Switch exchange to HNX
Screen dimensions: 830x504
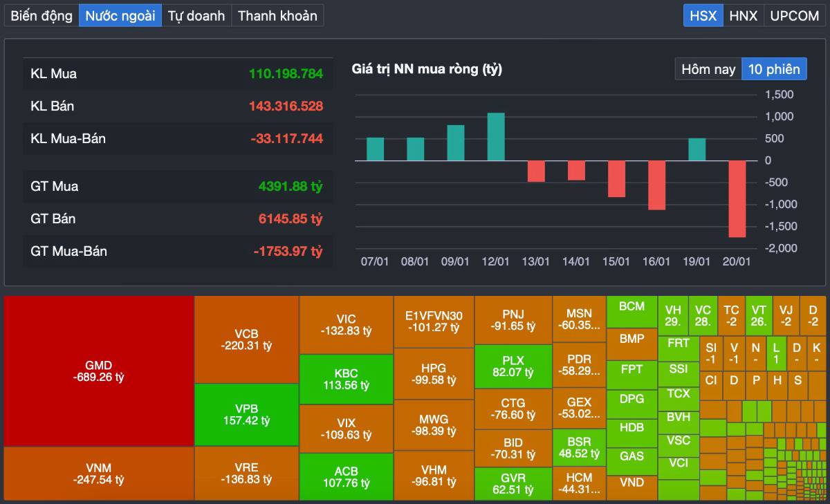pos(743,15)
